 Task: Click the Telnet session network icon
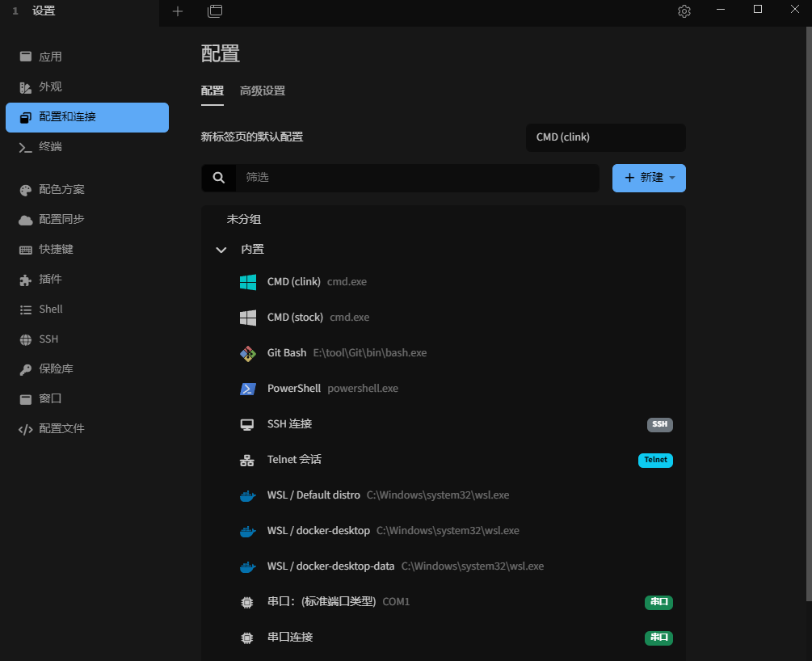[248, 460]
